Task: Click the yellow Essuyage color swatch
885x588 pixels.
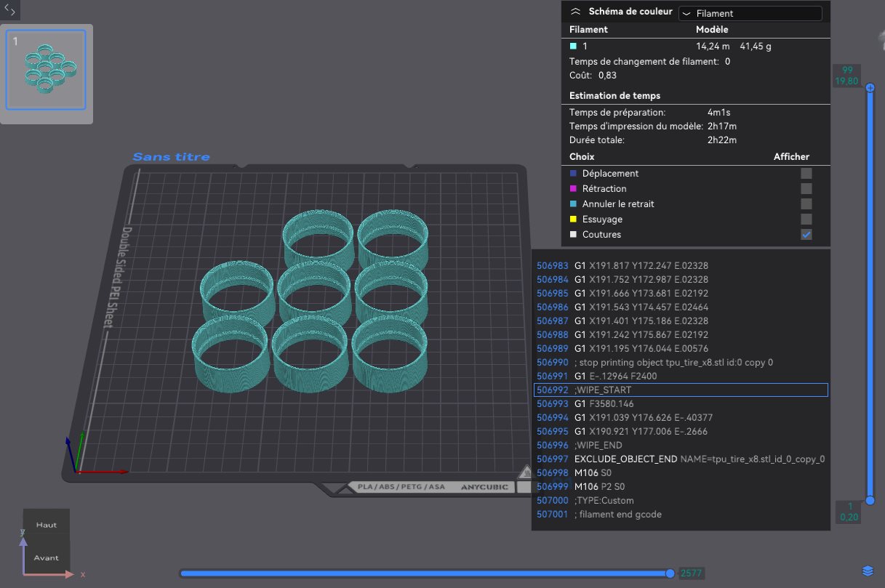Action: tap(574, 220)
